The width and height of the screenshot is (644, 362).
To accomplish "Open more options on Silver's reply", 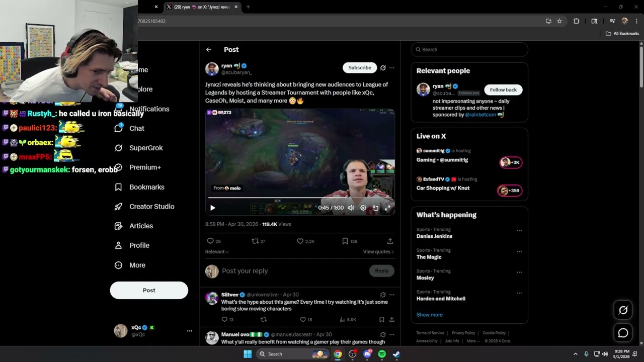I will click(x=392, y=295).
